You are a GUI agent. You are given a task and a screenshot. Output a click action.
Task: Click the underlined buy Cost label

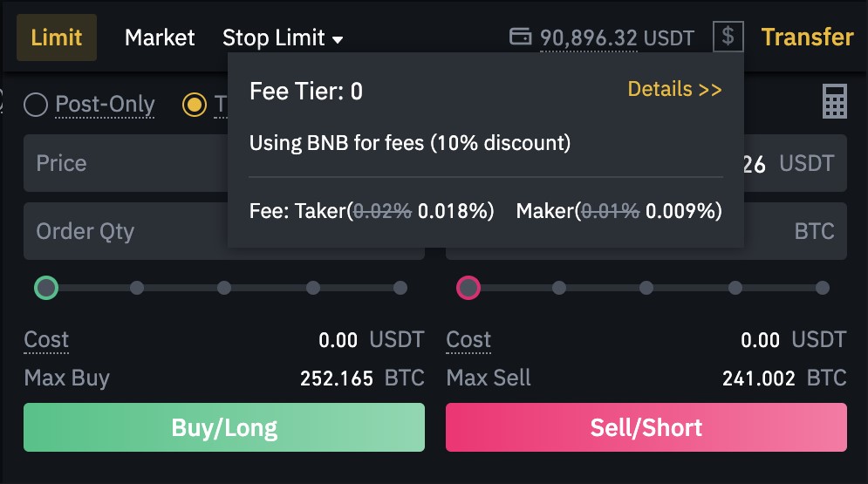[46, 339]
